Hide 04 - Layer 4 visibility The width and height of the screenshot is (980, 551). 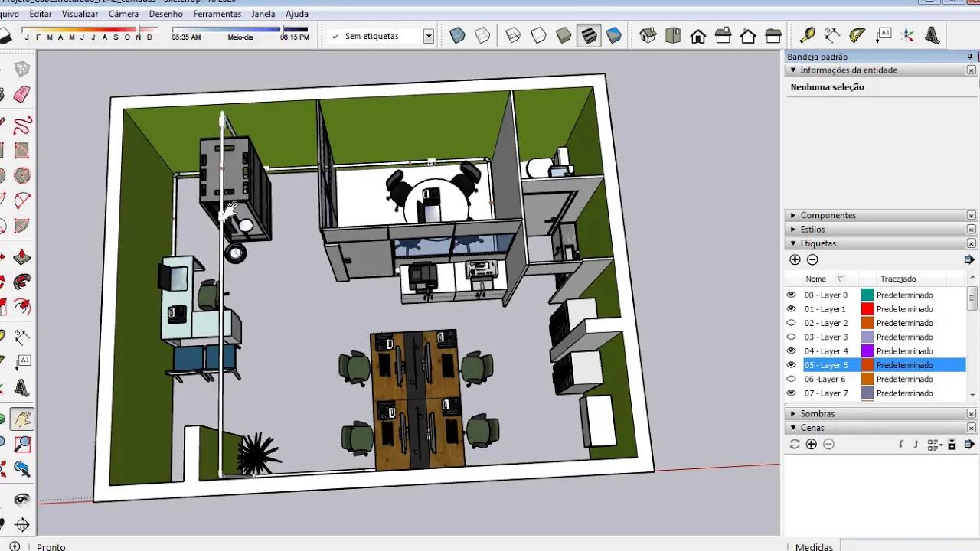coord(792,350)
